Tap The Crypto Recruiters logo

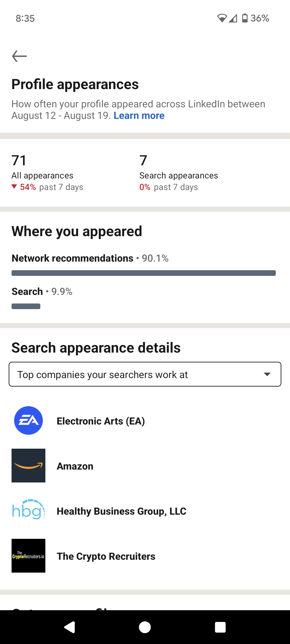28,556
